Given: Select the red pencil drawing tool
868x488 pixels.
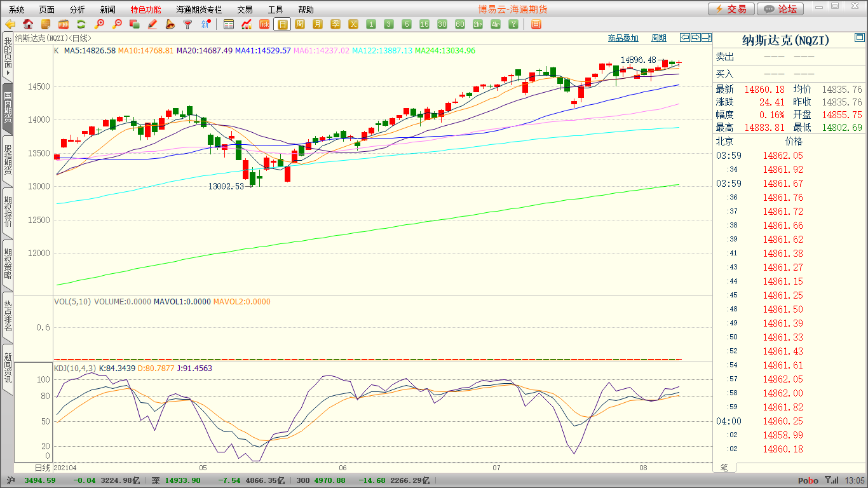Looking at the screenshot, I should coord(152,24).
